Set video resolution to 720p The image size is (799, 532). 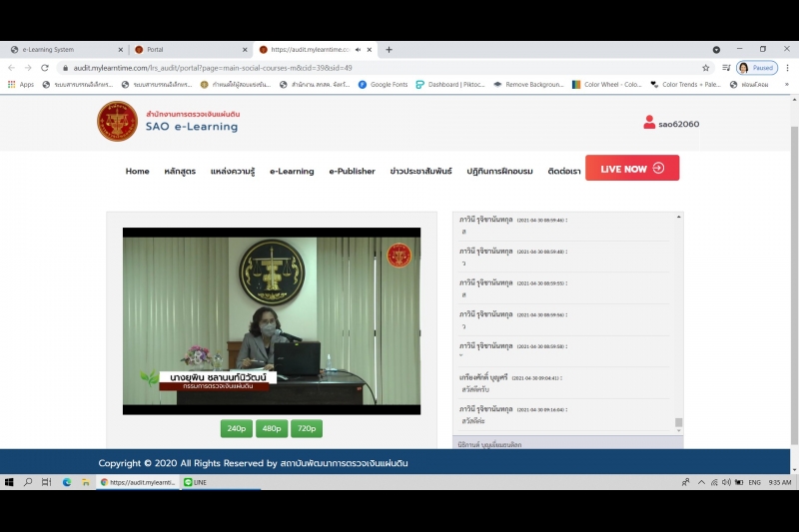pyautogui.click(x=306, y=428)
